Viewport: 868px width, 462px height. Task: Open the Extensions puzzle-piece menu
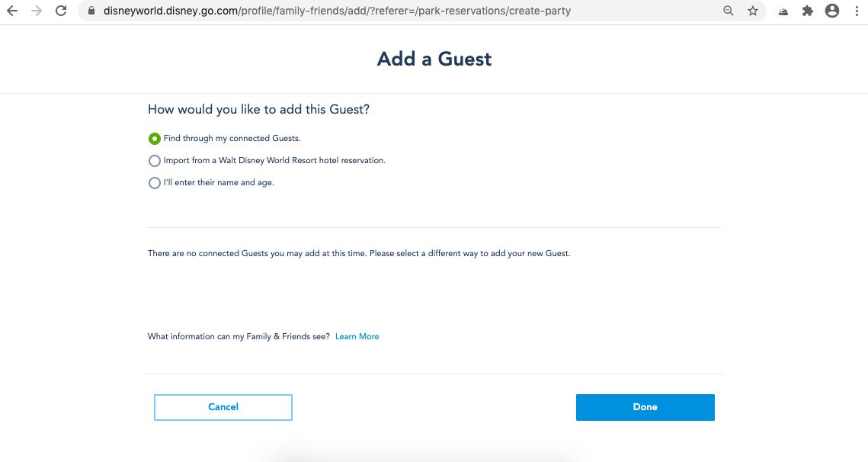pos(808,11)
